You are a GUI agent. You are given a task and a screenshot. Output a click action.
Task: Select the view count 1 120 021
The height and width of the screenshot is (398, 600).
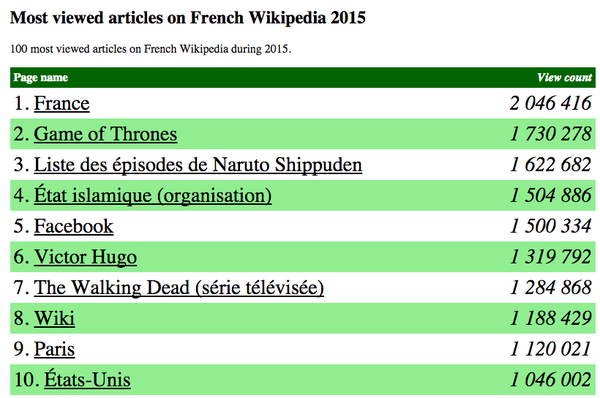551,349
